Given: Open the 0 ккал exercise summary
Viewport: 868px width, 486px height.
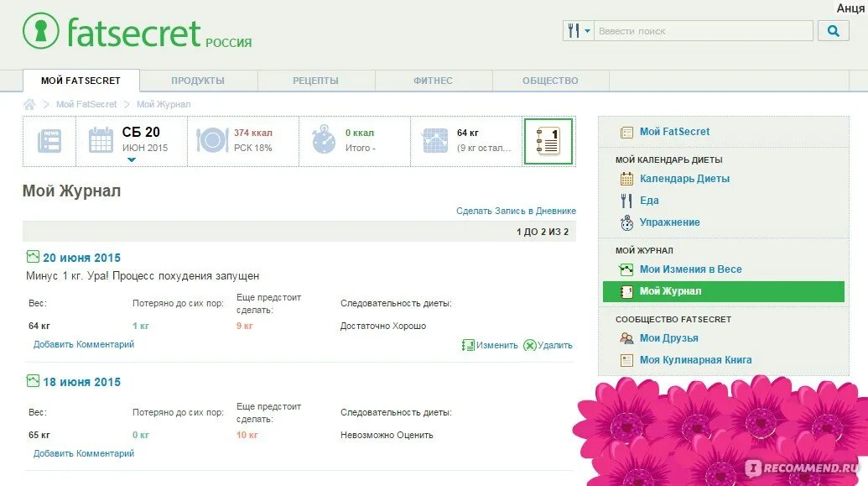Looking at the screenshot, I should coord(360,140).
